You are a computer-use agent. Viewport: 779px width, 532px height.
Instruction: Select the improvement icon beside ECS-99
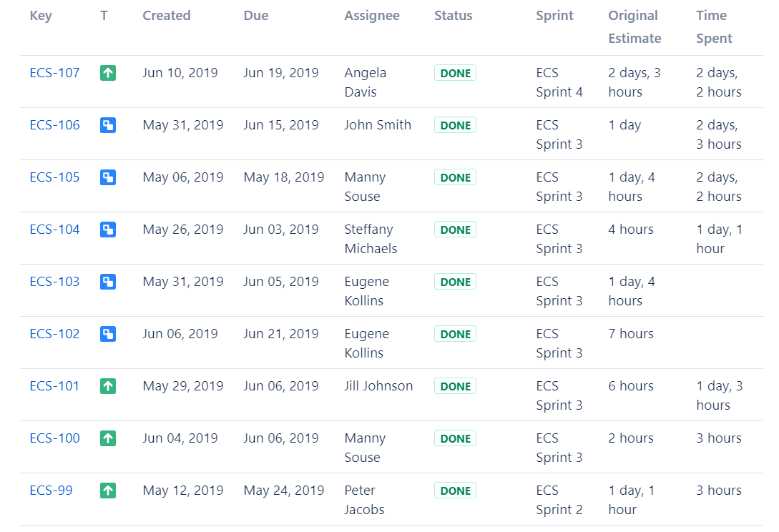pyautogui.click(x=108, y=491)
